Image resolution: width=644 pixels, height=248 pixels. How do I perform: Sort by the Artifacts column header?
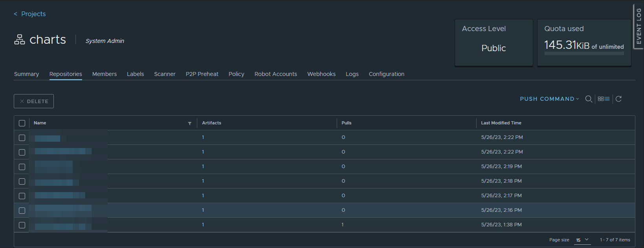point(211,123)
